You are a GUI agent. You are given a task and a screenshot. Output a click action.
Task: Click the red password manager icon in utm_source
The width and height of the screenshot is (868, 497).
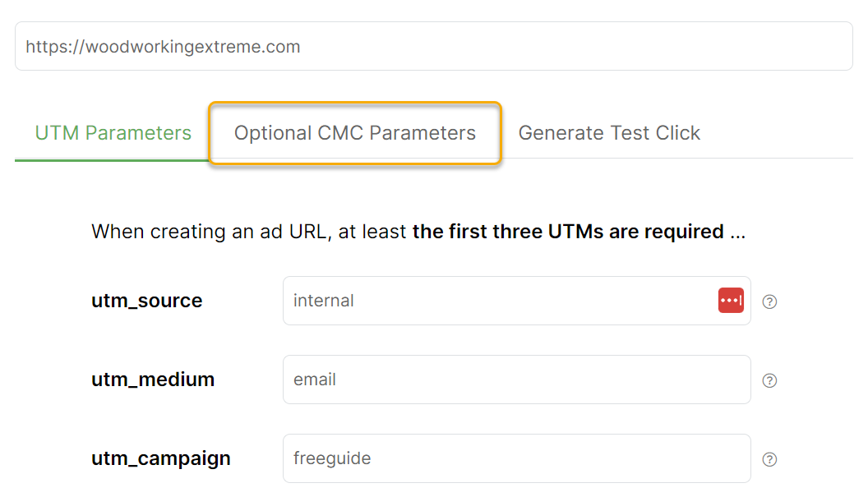(x=731, y=301)
